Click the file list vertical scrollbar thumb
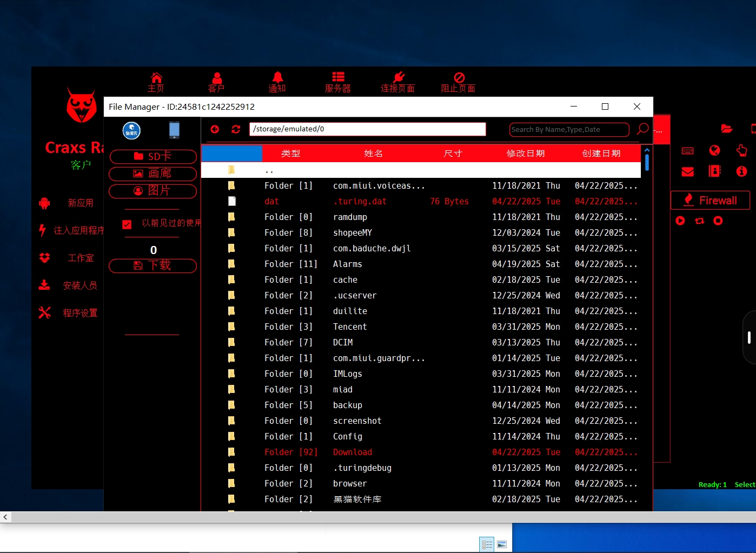This screenshot has width=756, height=553. pos(647,162)
